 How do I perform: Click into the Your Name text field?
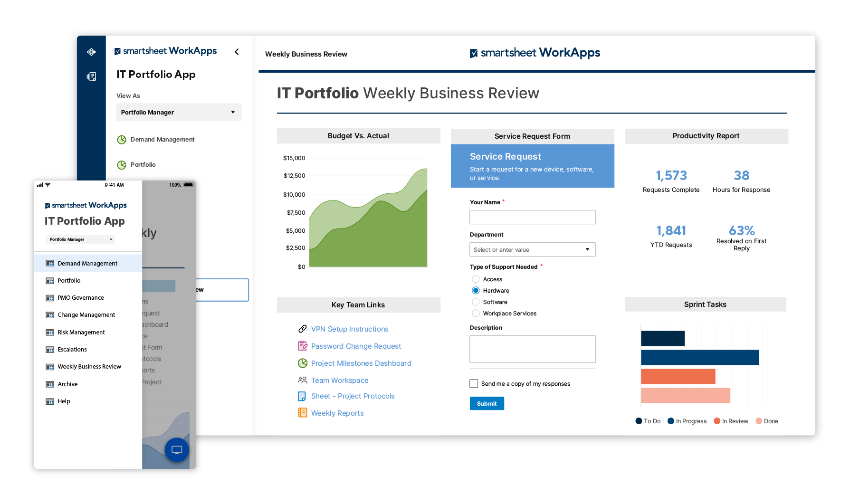[532, 217]
